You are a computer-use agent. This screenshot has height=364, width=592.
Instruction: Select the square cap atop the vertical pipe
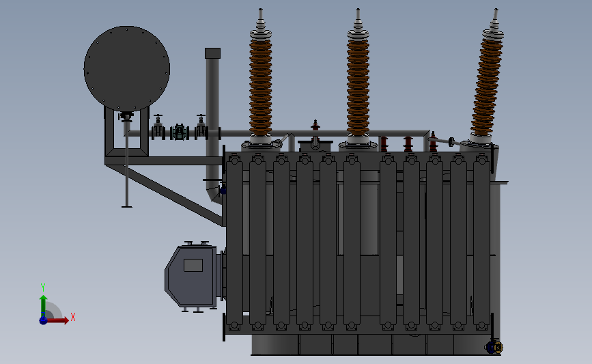212,53
